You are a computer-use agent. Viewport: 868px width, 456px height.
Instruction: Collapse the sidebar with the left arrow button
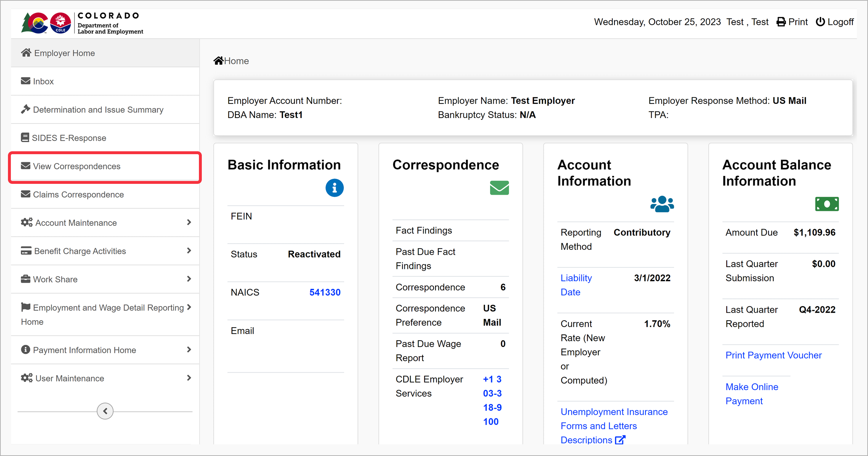coord(105,411)
